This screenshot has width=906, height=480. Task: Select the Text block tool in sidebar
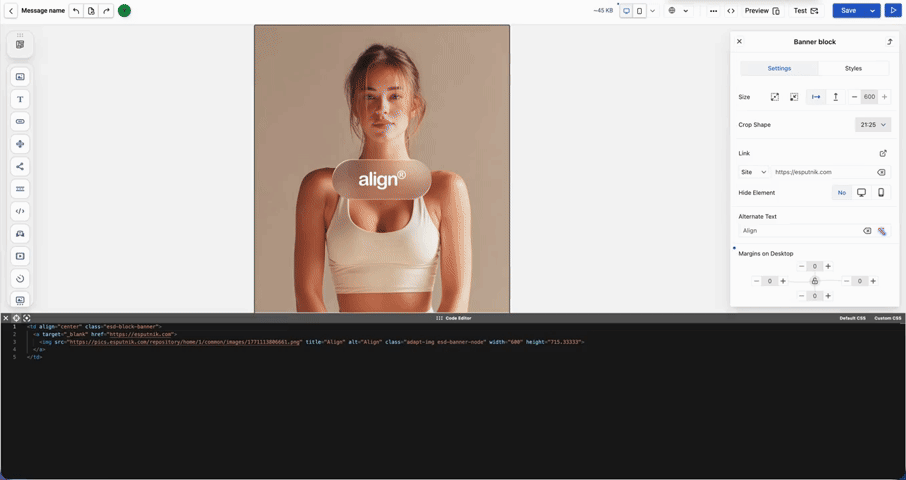[20, 99]
